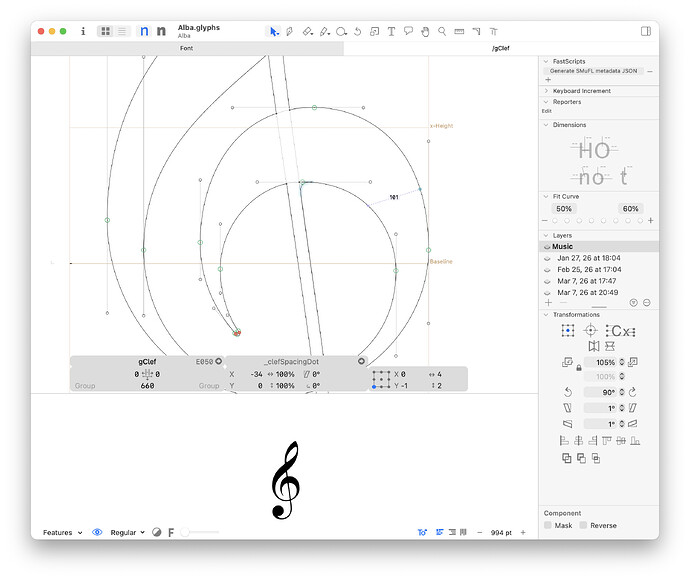690x580 pixels.
Task: Expand the Keyboard Increment section
Action: pos(546,91)
